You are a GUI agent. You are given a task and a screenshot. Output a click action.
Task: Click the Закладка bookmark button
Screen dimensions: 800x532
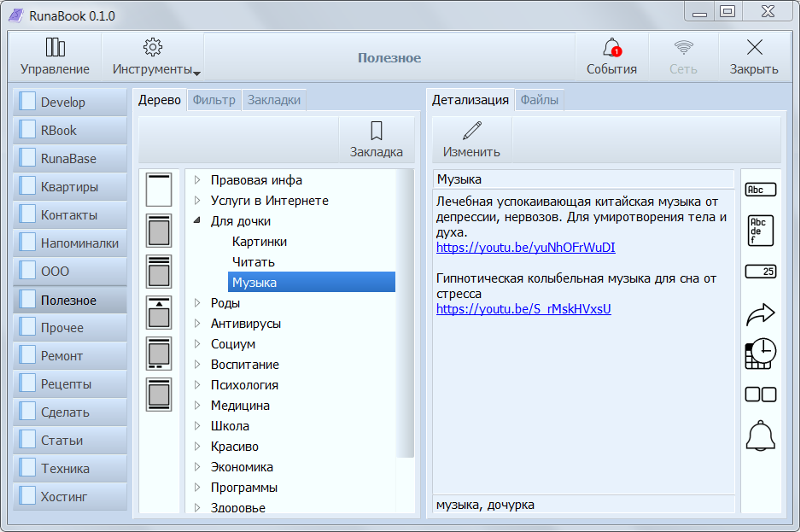[x=376, y=140]
